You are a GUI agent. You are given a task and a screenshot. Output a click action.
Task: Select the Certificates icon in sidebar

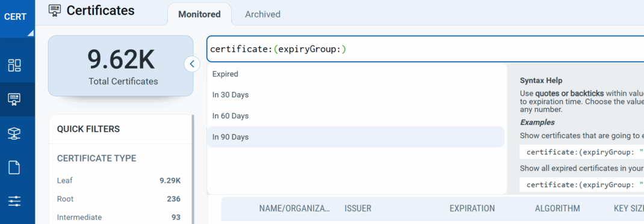click(x=15, y=98)
